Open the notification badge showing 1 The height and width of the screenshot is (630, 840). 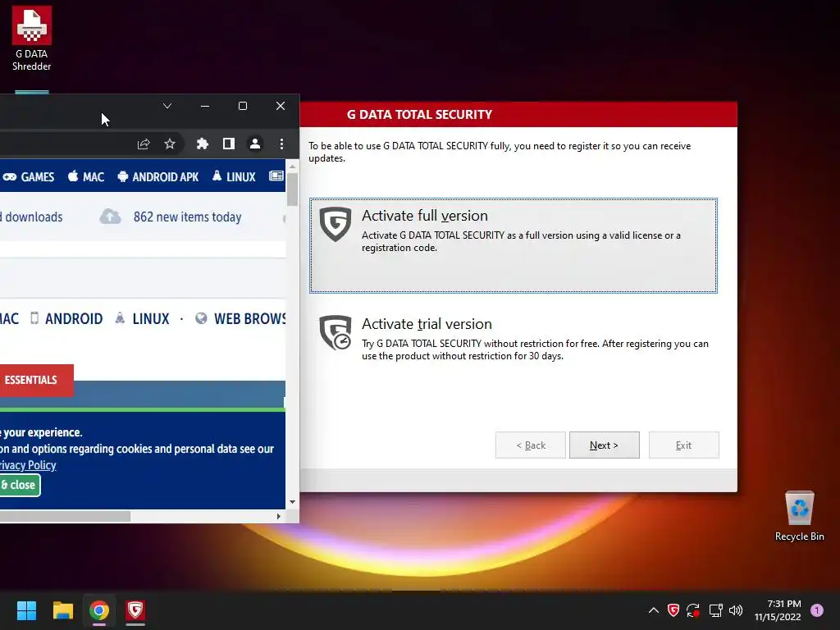(817, 610)
